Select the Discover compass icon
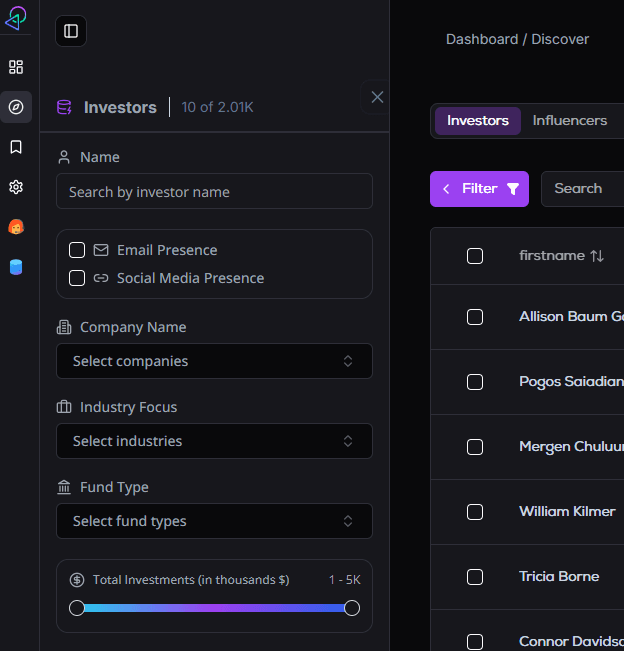624x651 pixels. pyautogui.click(x=16, y=107)
